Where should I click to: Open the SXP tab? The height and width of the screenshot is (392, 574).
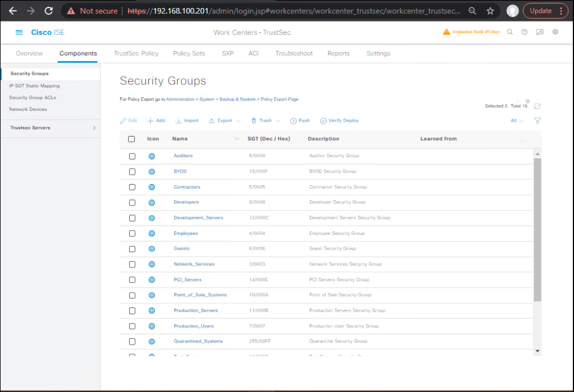point(228,54)
